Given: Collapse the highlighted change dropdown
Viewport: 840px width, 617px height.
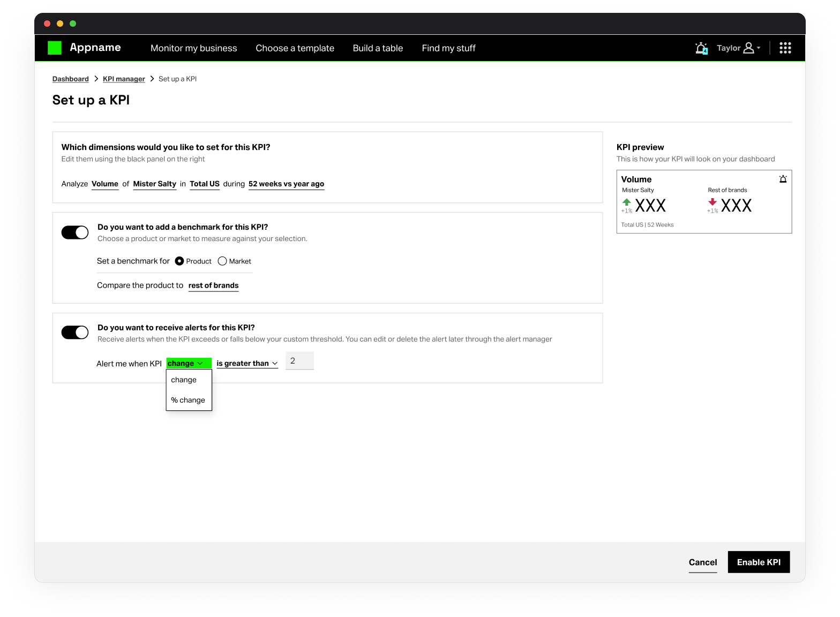Looking at the screenshot, I should click(x=189, y=363).
